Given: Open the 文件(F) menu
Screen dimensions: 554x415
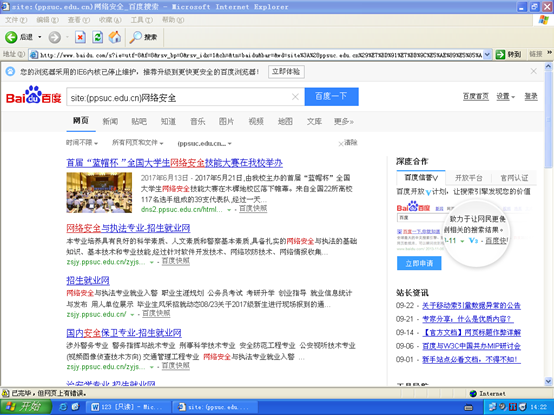Looking at the screenshot, I should click(x=16, y=20).
